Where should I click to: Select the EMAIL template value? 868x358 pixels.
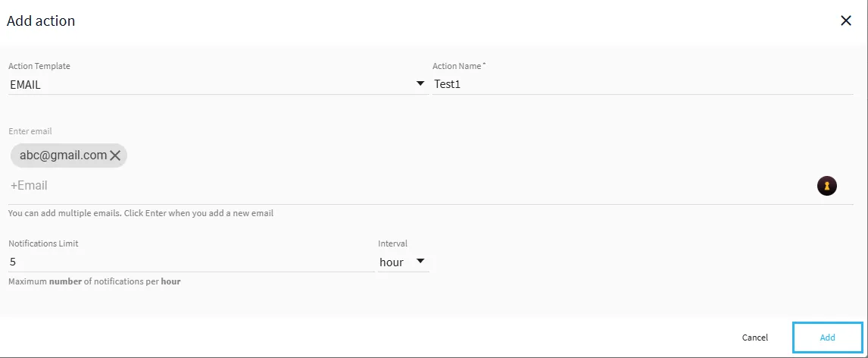click(x=26, y=85)
